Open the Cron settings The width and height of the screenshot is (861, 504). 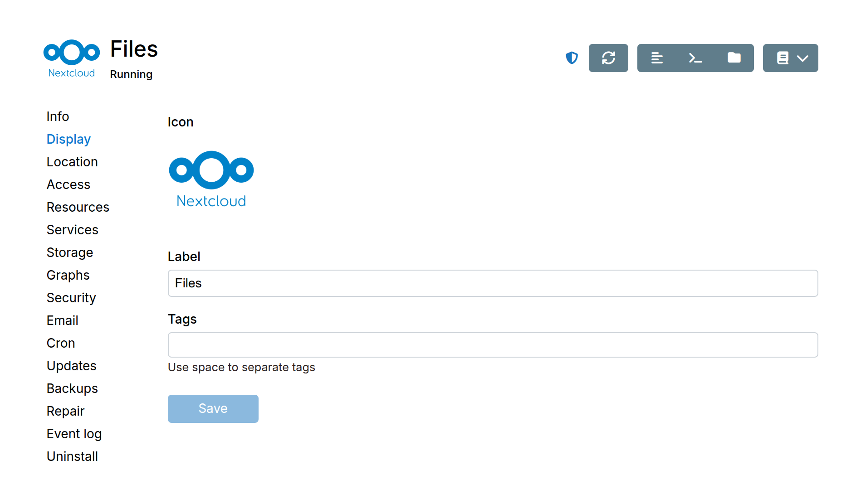61,343
